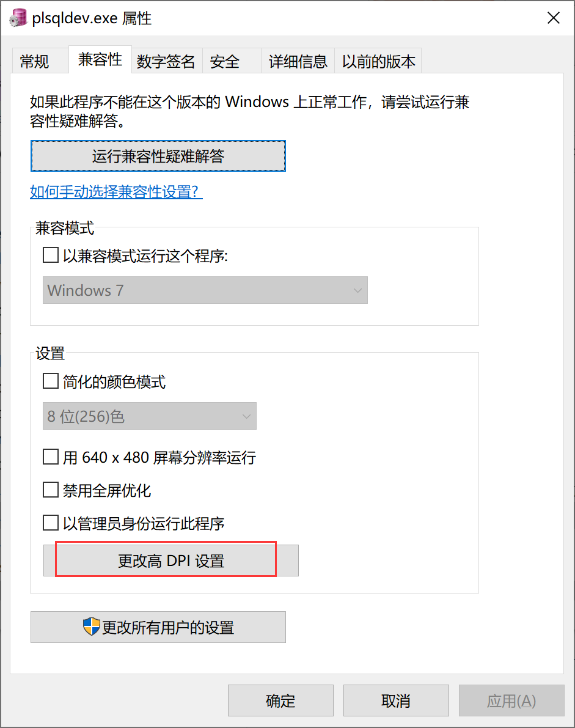Screen dimensions: 575x728
Task: Close the properties dialog window
Action: (553, 18)
